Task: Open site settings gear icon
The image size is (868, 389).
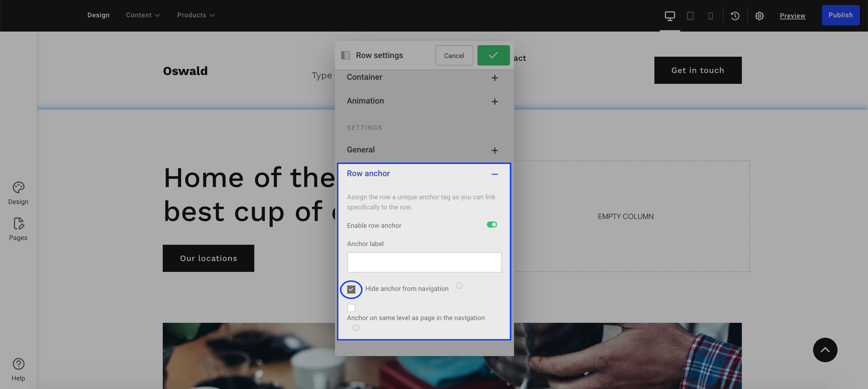Action: [x=759, y=16]
